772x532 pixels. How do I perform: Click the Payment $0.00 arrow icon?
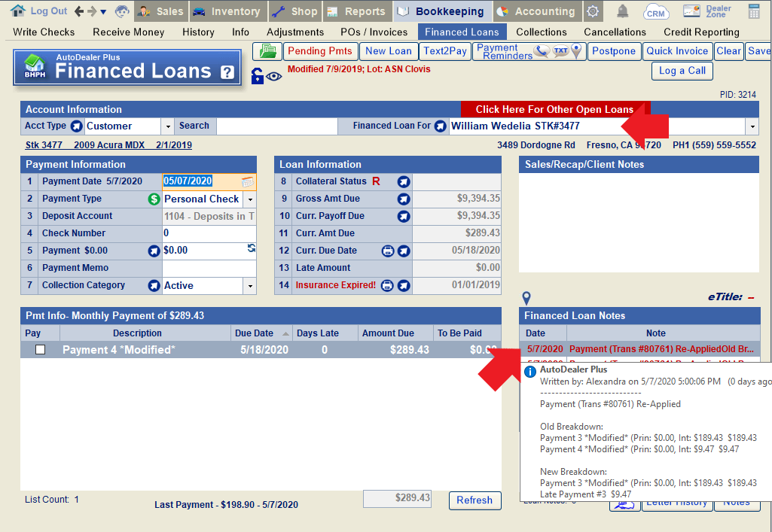154,251
